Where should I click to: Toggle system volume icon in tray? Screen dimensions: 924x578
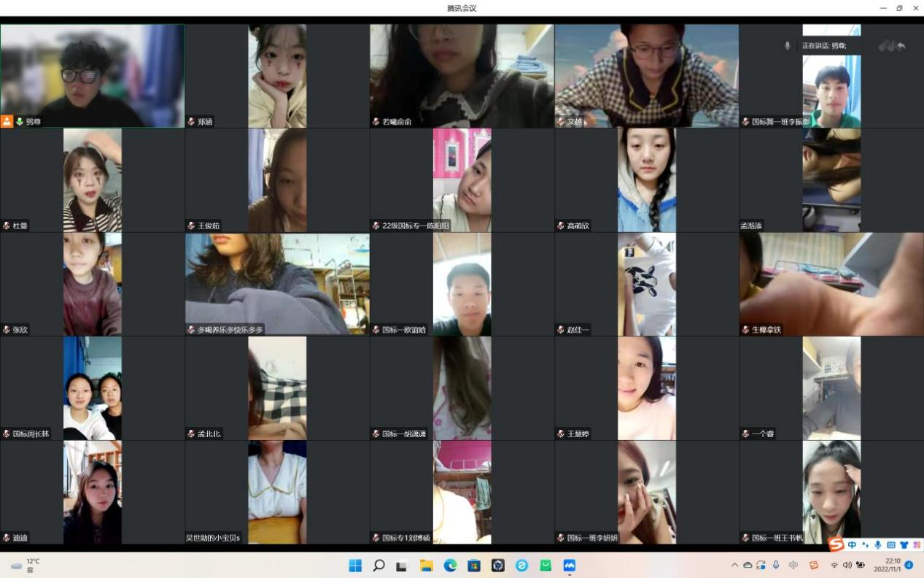[x=847, y=566]
